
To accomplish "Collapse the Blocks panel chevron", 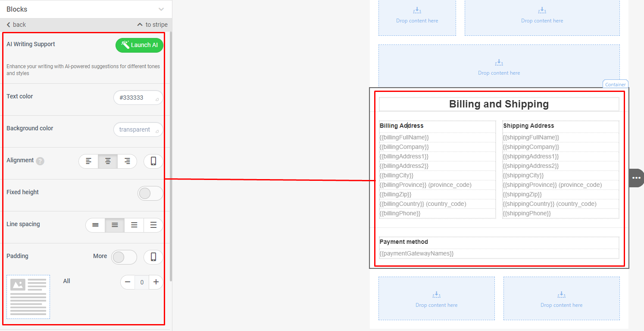I will click(x=161, y=9).
